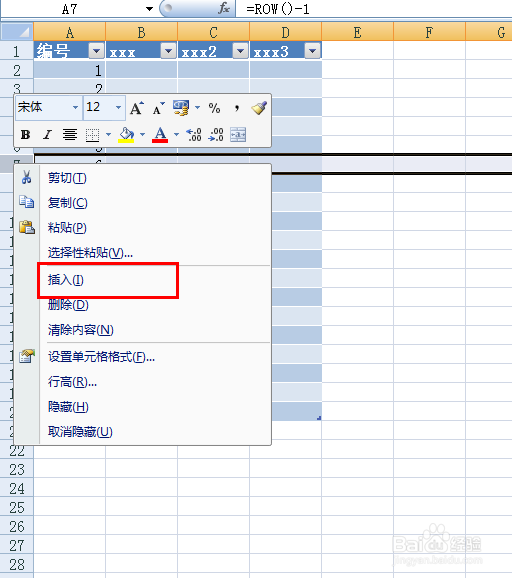Select column C header

(213, 32)
